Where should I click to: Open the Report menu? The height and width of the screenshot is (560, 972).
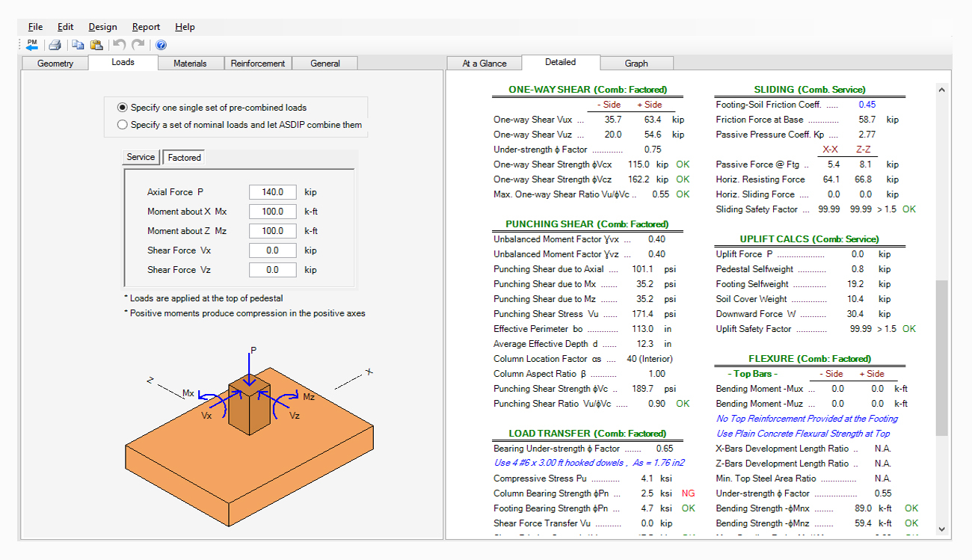coord(146,27)
